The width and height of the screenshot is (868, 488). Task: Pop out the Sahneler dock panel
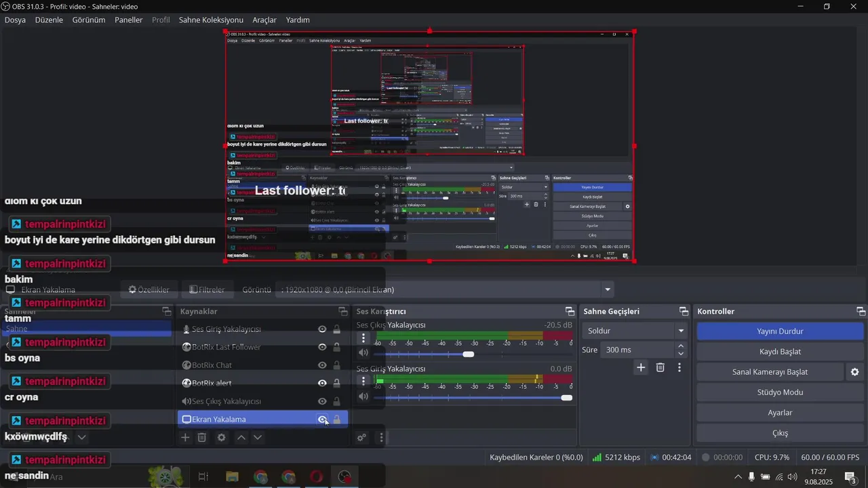tap(167, 311)
